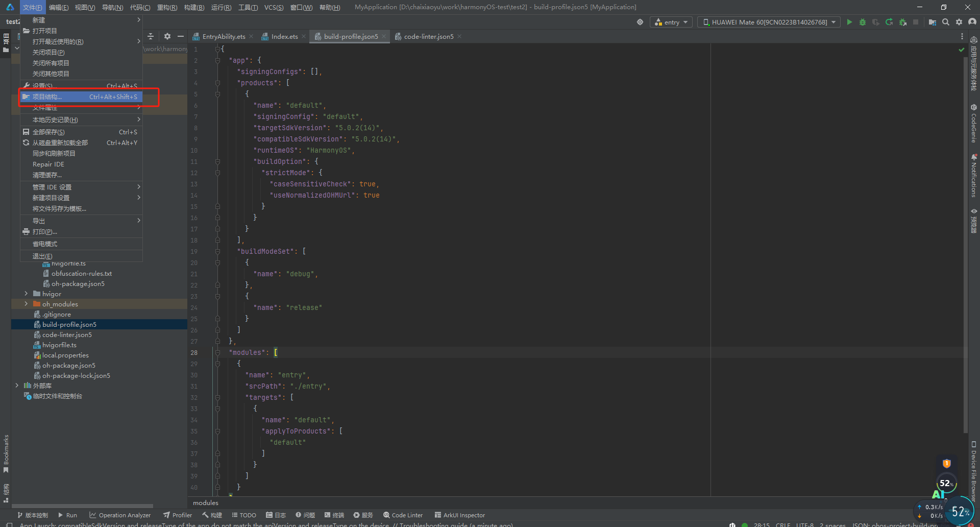
Task: Expand 管理 IDE 设置 submenu
Action: (x=81, y=187)
